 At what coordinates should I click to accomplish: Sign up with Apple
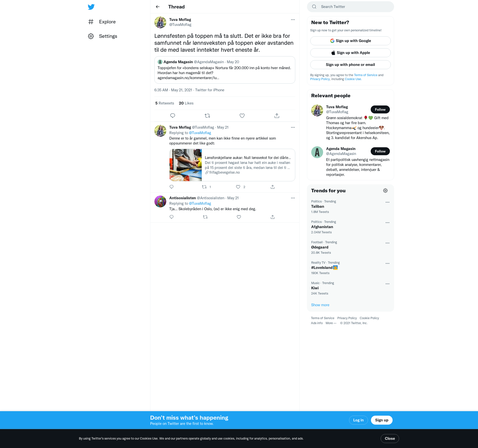point(351,53)
